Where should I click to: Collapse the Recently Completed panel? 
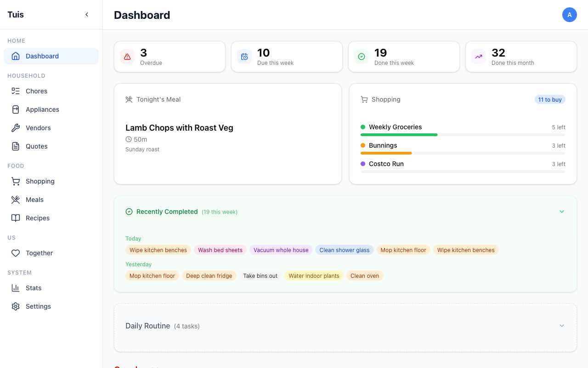[562, 212]
